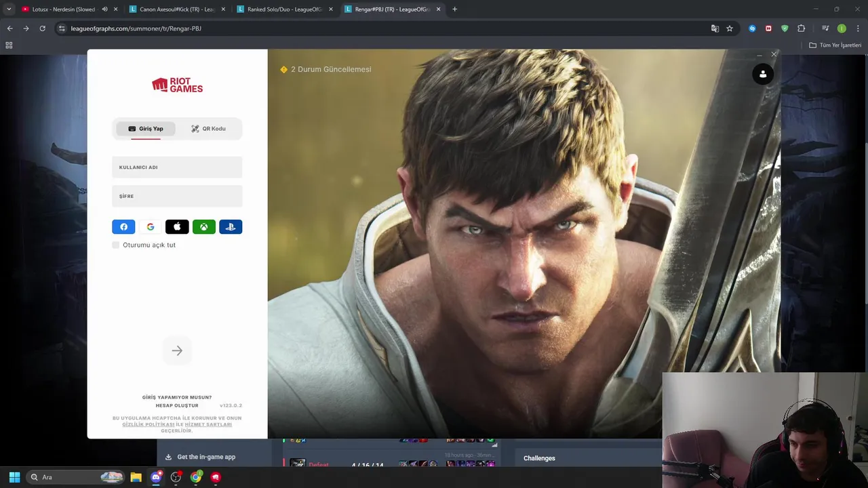The width and height of the screenshot is (868, 488).
Task: Sign in with Apple icon
Action: click(x=177, y=227)
